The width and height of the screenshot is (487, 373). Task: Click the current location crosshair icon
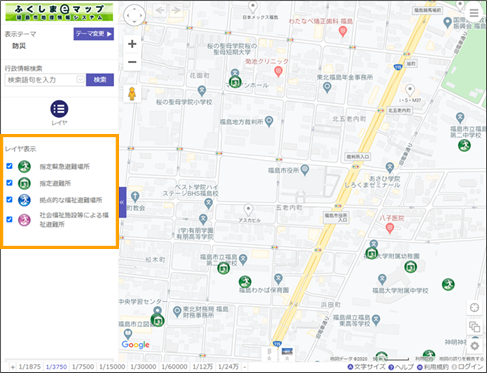[474, 307]
